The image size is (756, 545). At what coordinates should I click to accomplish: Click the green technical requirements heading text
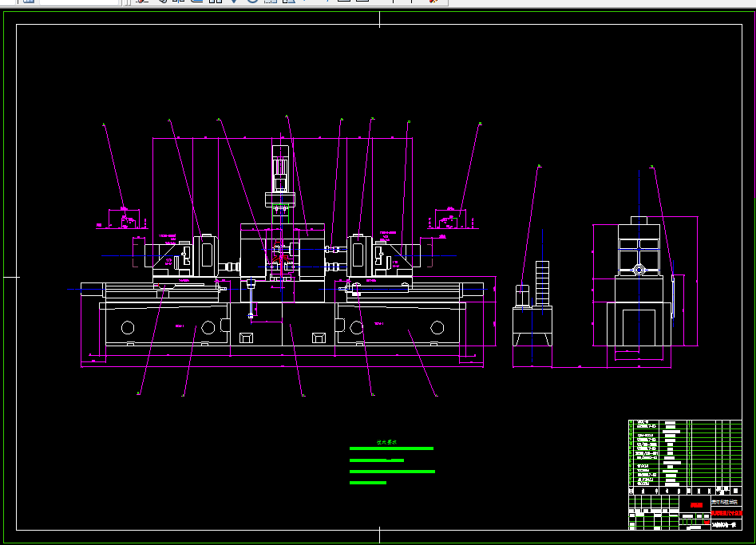coord(386,442)
